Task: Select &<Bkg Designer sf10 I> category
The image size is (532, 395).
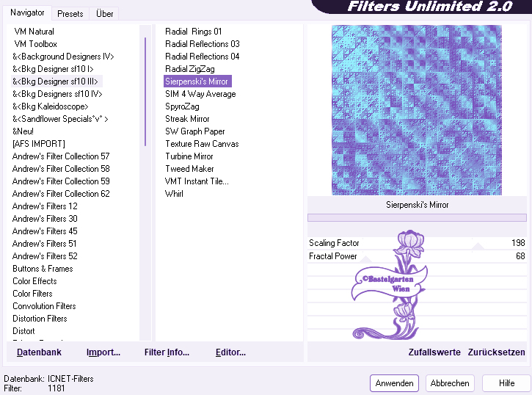Action: point(53,69)
